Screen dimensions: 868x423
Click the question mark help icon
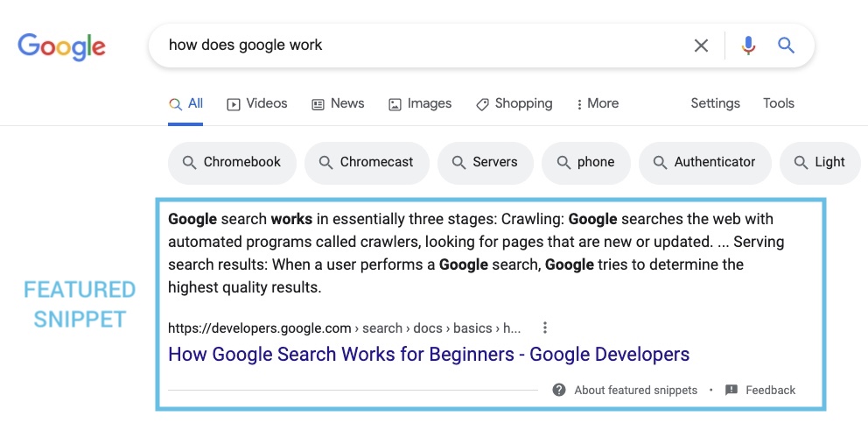(x=559, y=390)
